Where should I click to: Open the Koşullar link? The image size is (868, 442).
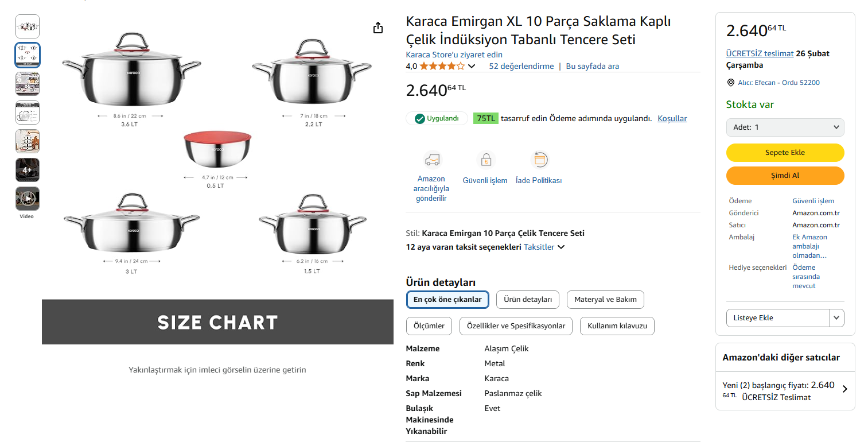672,118
